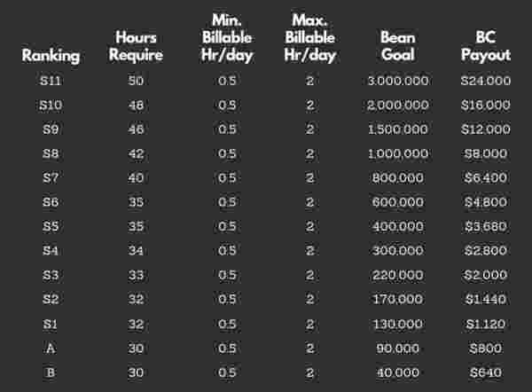Click the $4,800 payout value
532x392 pixels.
coord(487,202)
